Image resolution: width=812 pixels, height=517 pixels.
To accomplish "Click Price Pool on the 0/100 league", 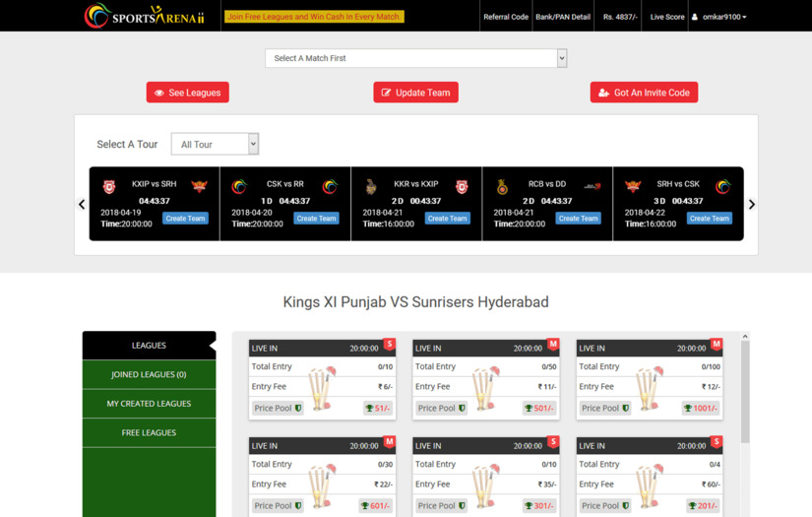I will coord(605,409).
